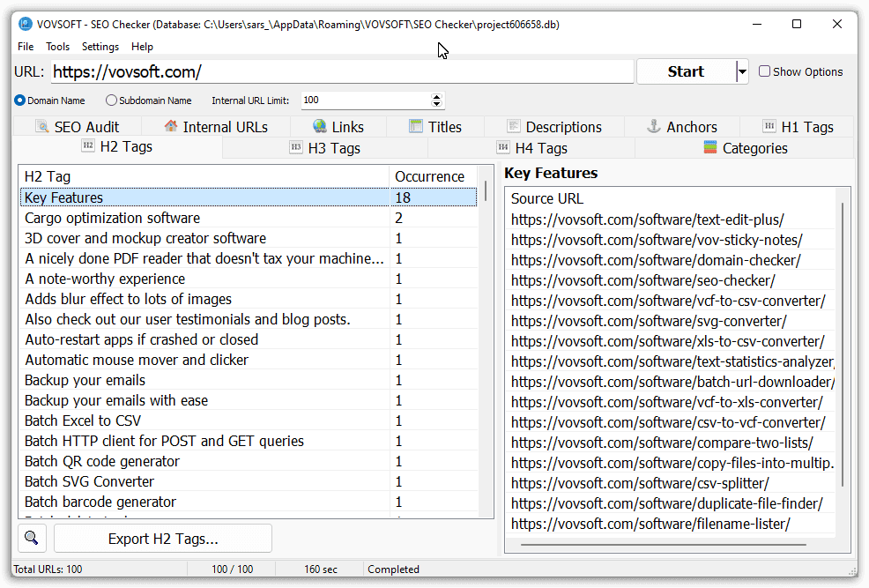Click the H2 Tags tab icon
The height and width of the screenshot is (588, 869).
coord(88,145)
